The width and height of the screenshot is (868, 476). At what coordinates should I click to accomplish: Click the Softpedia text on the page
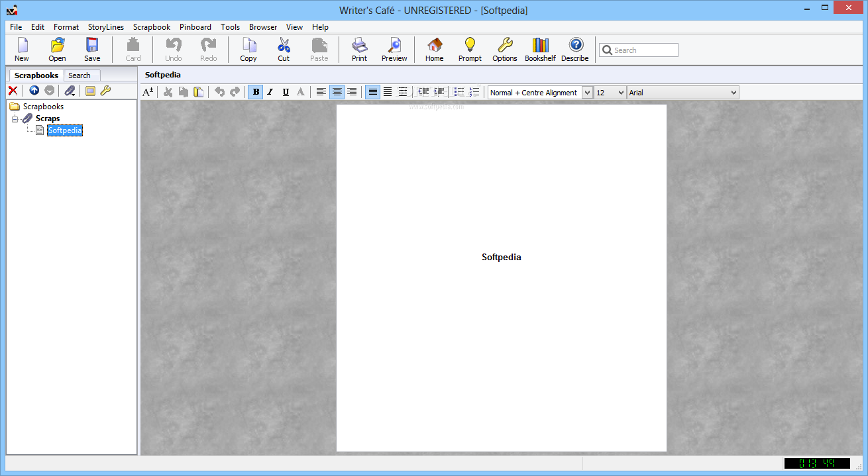pos(502,257)
